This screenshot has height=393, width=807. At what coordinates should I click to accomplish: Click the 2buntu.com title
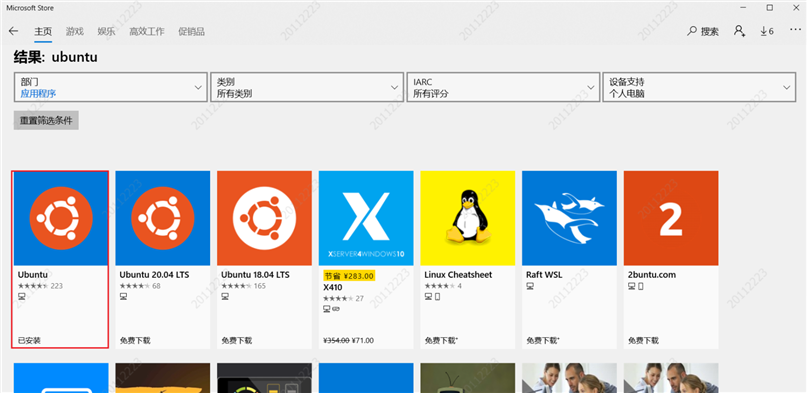point(652,275)
